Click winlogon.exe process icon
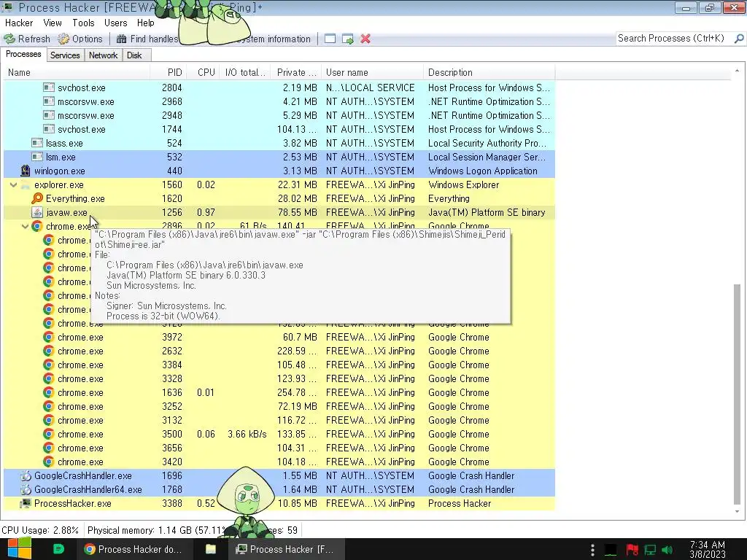This screenshot has height=560, width=747. coord(26,171)
